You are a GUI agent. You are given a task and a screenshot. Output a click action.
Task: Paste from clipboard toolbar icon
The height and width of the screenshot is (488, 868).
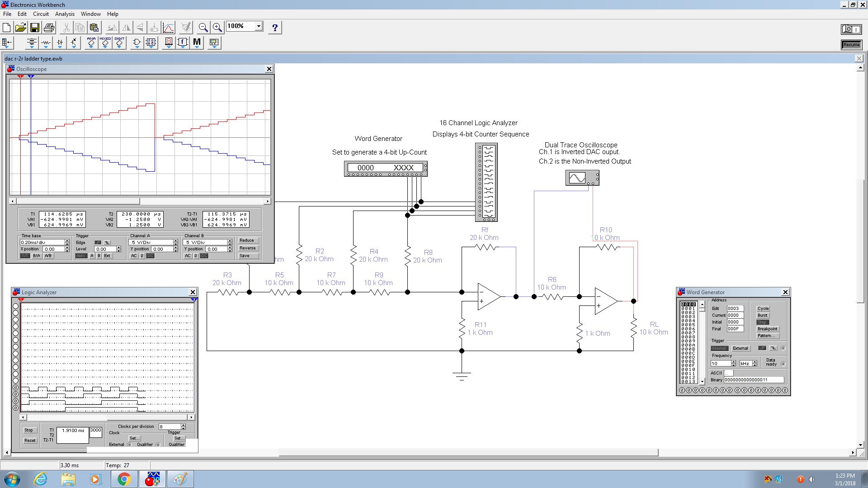[x=94, y=28]
